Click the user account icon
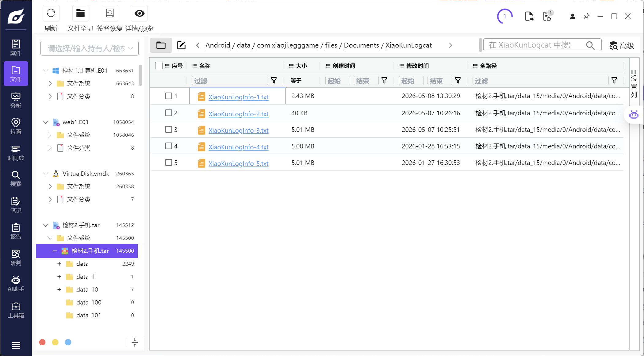Image resolution: width=644 pixels, height=356 pixels. point(573,16)
